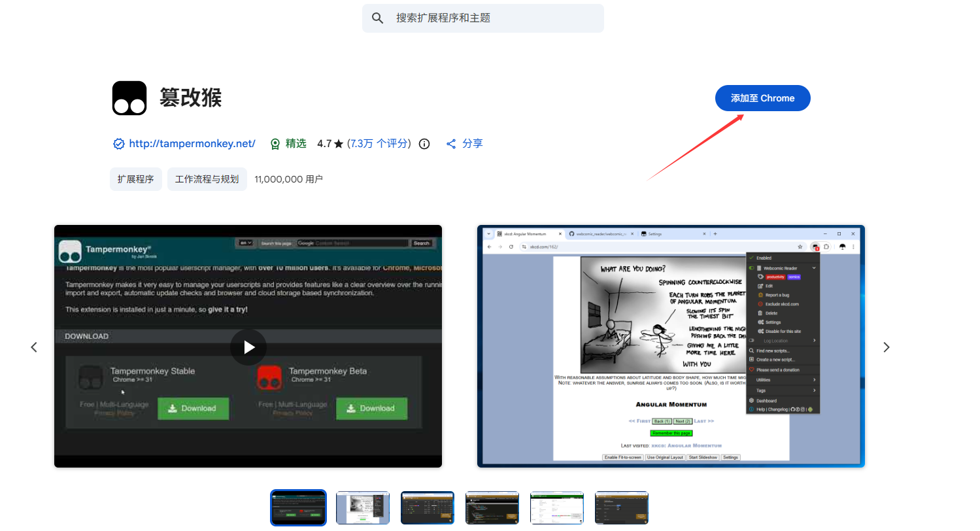Screen dimensions: 980x531
Task: Select the 工作流程与规划 category tag
Action: click(207, 179)
